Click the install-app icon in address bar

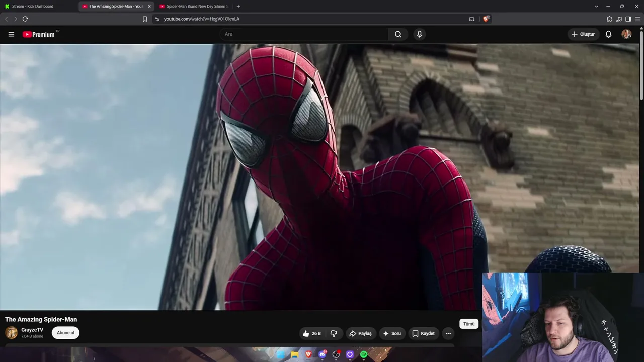[471, 19]
